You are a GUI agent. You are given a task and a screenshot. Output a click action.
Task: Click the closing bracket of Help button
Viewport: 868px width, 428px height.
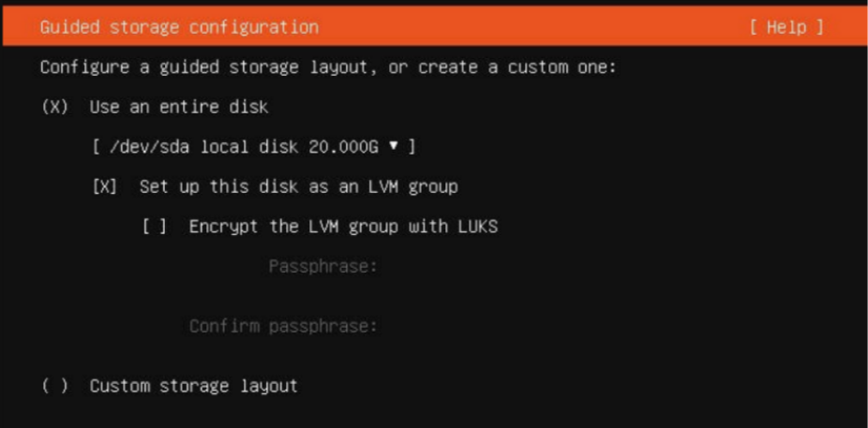[818, 27]
